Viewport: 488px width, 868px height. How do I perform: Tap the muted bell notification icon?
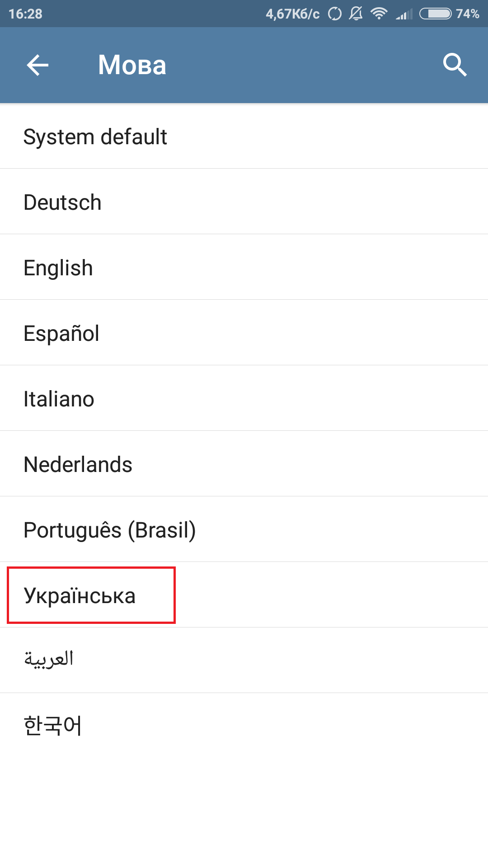tap(356, 14)
